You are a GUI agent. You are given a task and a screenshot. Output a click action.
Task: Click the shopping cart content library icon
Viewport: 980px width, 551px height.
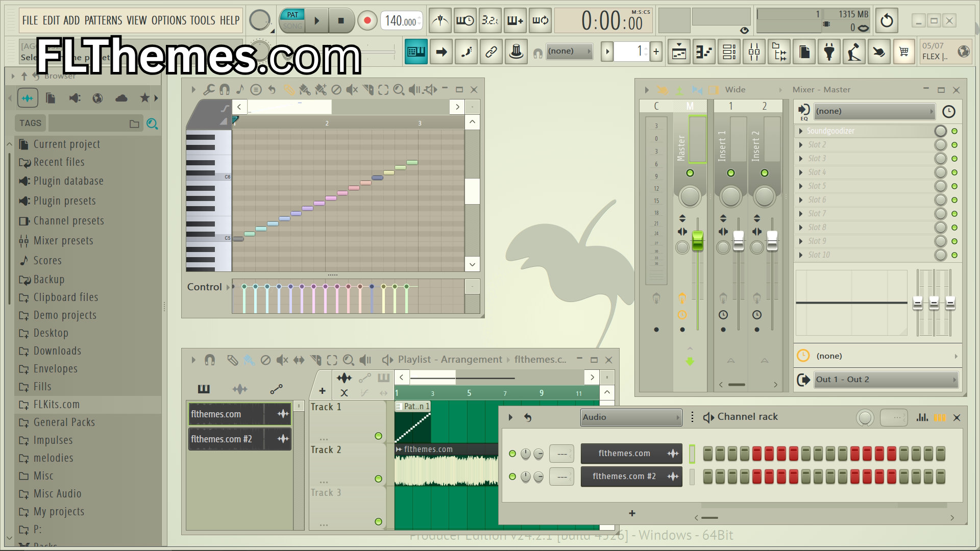click(x=904, y=52)
